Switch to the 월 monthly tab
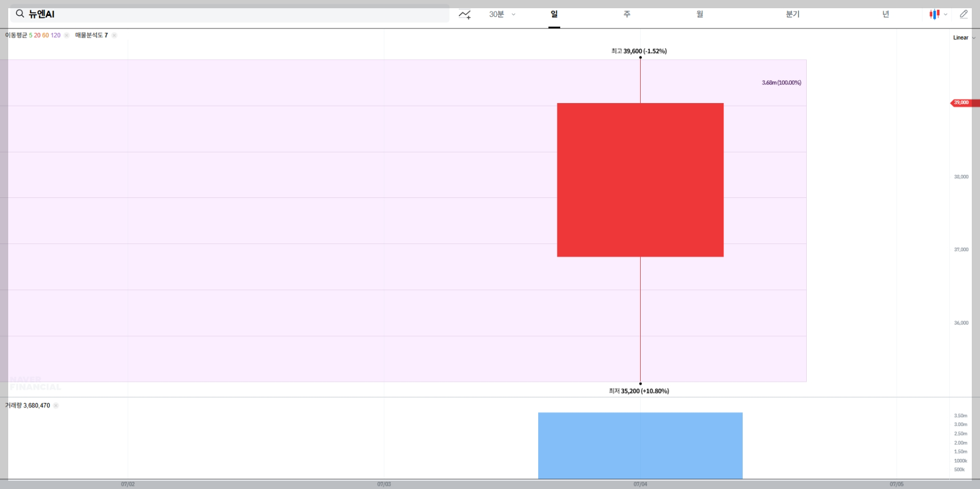This screenshot has height=489, width=980. click(x=700, y=14)
